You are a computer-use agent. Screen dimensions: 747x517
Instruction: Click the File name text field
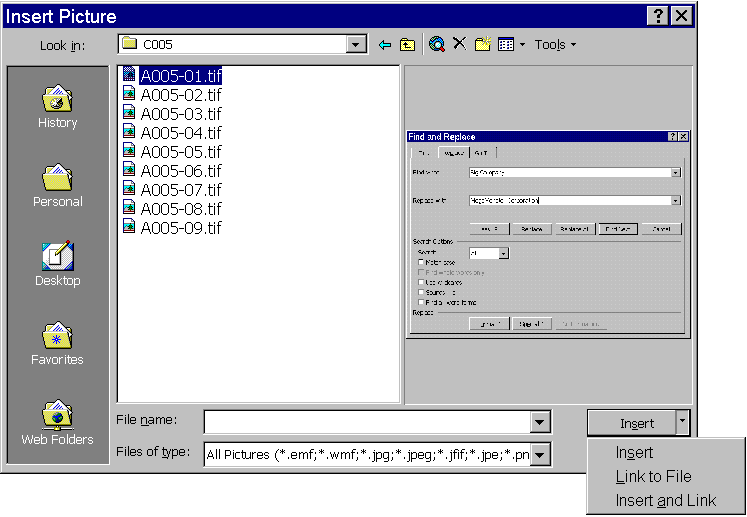pyautogui.click(x=367, y=423)
